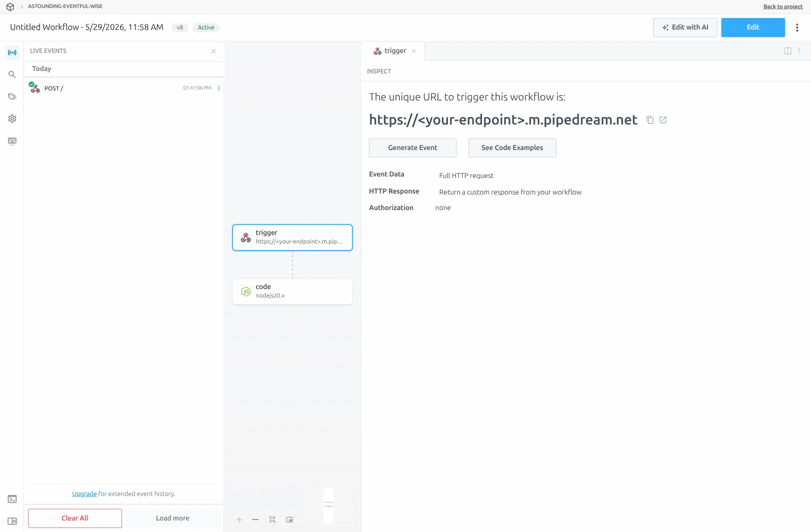
Task: Open inspector panel more options menu
Action: click(x=799, y=51)
